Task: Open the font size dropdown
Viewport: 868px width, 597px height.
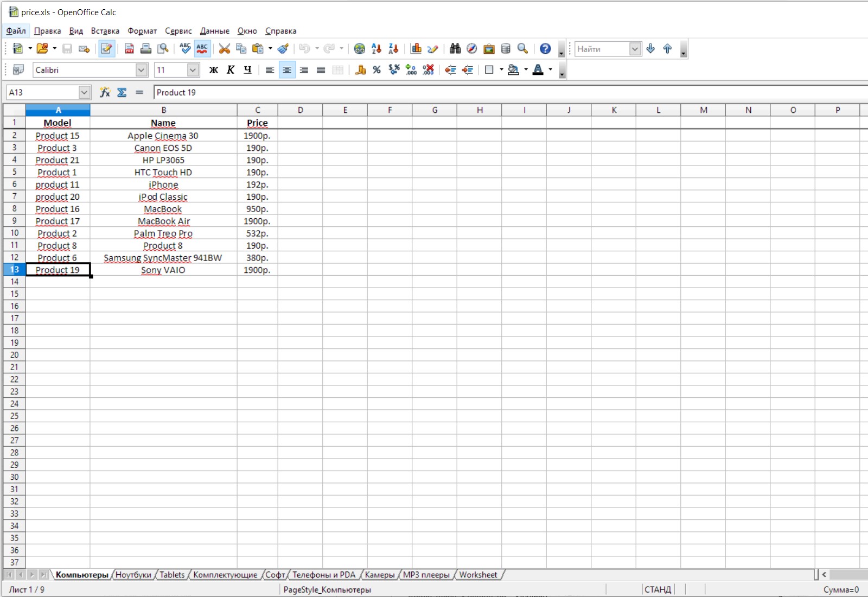Action: click(193, 70)
